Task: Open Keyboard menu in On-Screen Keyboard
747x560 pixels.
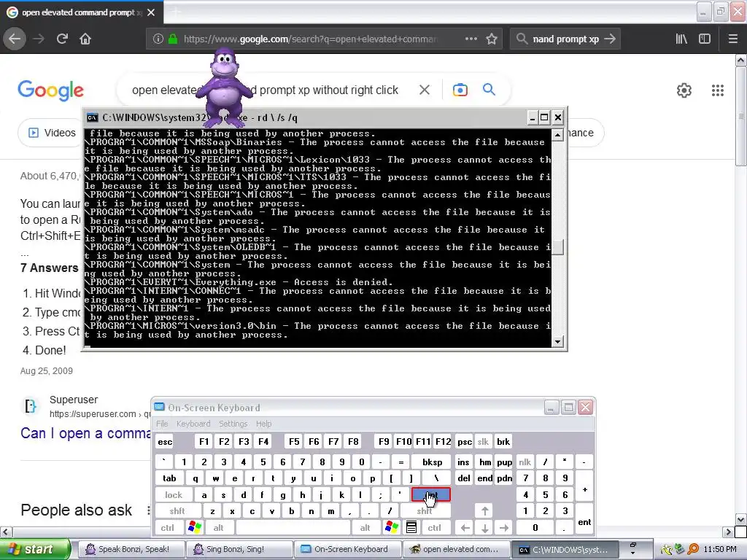Action: [x=193, y=424]
